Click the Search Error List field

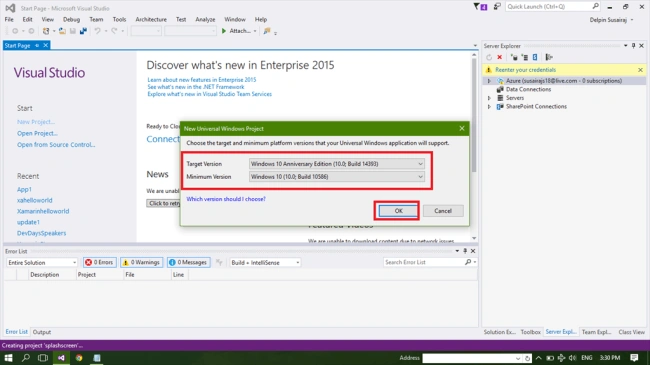(x=423, y=262)
